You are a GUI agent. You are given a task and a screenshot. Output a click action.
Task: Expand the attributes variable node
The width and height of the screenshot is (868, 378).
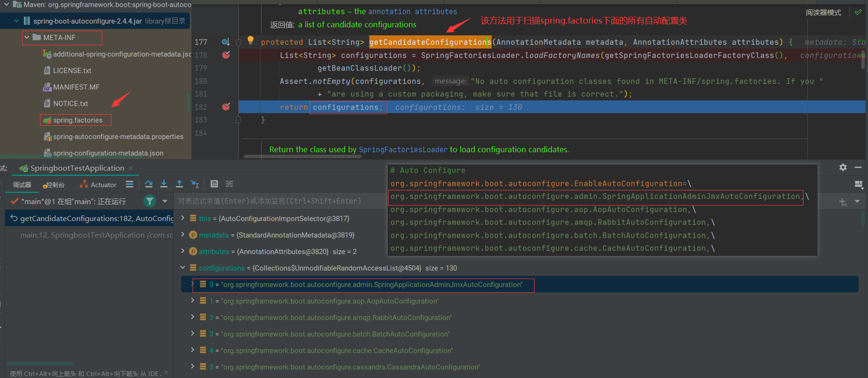coord(183,251)
